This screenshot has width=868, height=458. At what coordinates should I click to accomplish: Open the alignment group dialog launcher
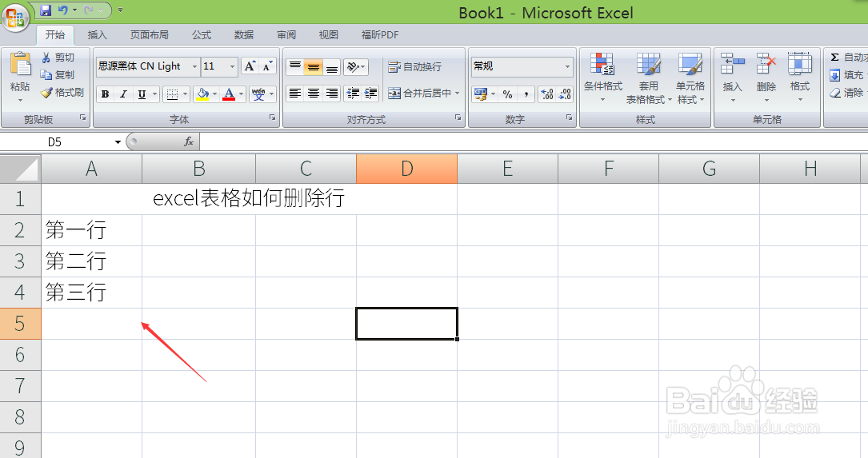458,117
